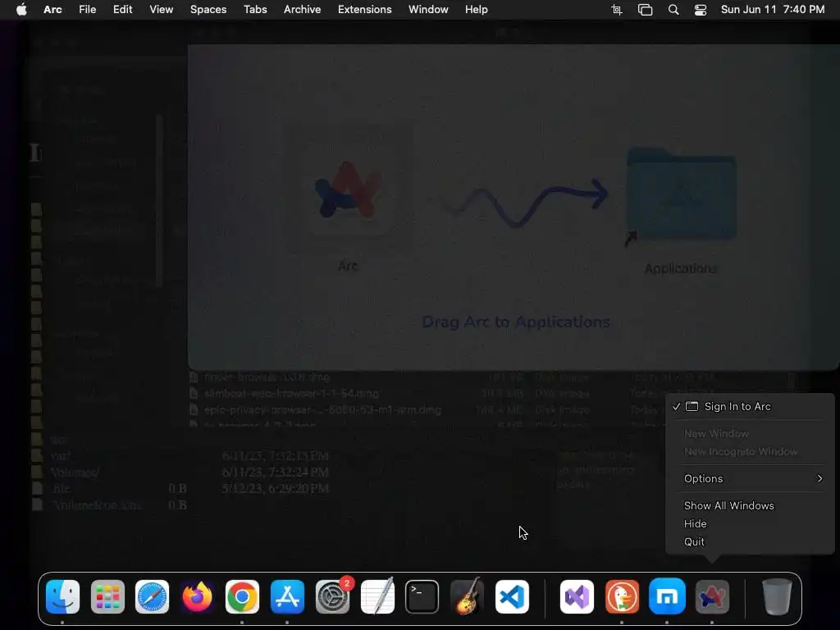Click the Applications folder in installer window
This screenshot has height=630, width=840.
[681, 195]
